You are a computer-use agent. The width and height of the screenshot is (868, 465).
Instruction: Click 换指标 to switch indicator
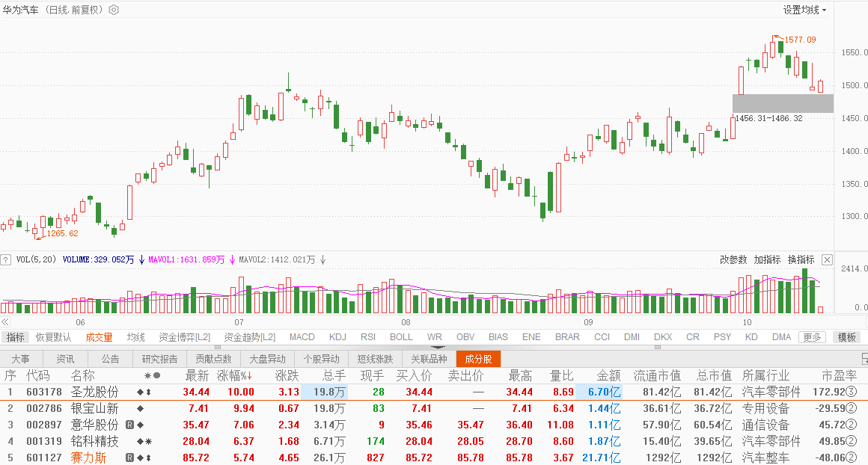[801, 260]
